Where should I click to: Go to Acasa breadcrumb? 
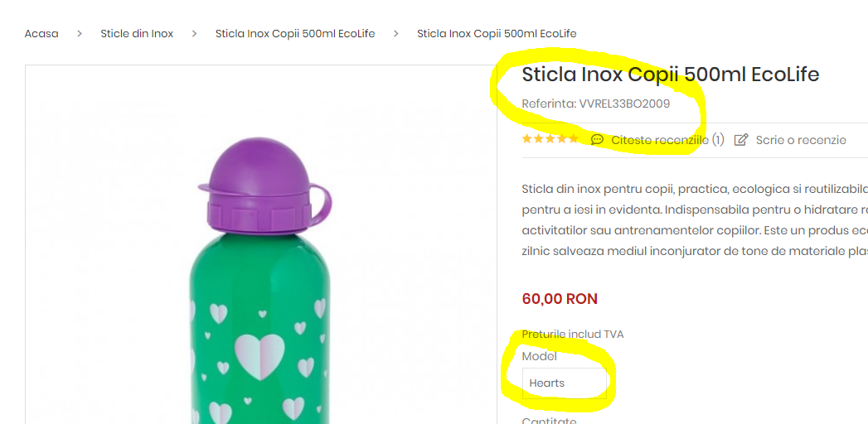[41, 34]
